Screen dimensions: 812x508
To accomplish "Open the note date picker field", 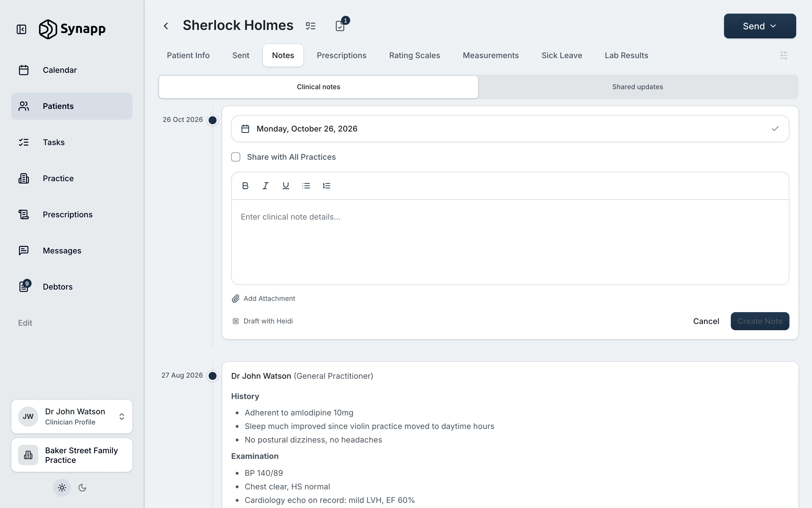I will (510, 129).
